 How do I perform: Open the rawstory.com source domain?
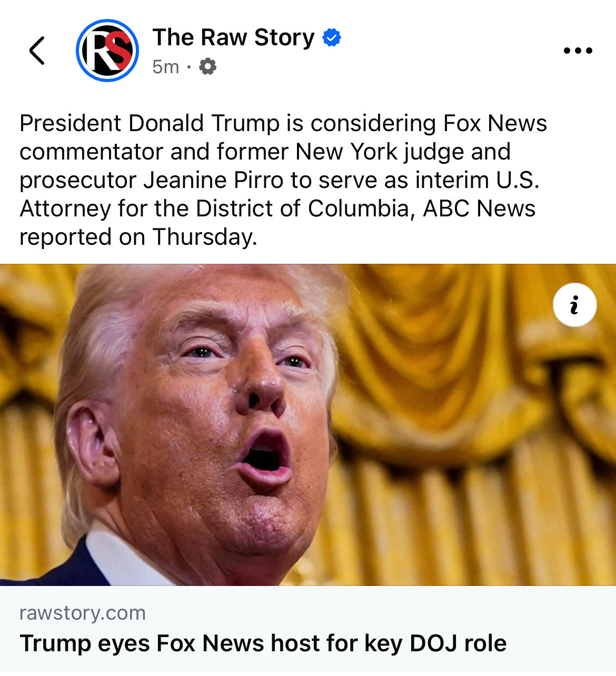click(83, 613)
